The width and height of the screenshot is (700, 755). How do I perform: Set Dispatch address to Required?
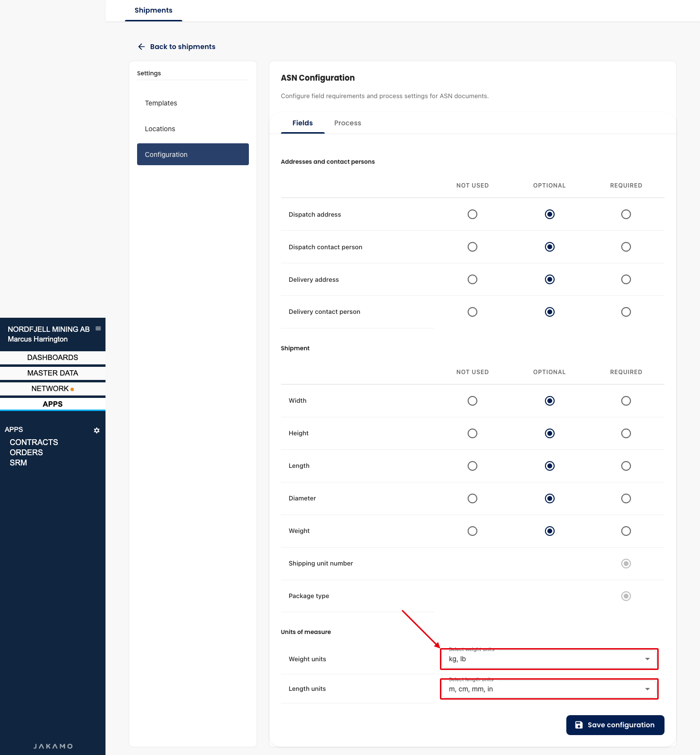tap(626, 214)
